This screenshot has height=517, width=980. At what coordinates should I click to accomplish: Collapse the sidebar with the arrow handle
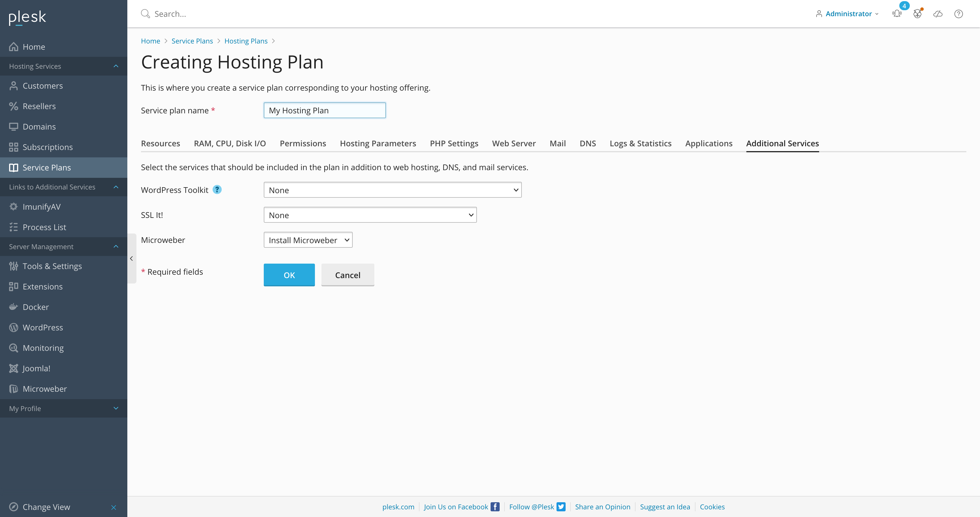[131, 258]
